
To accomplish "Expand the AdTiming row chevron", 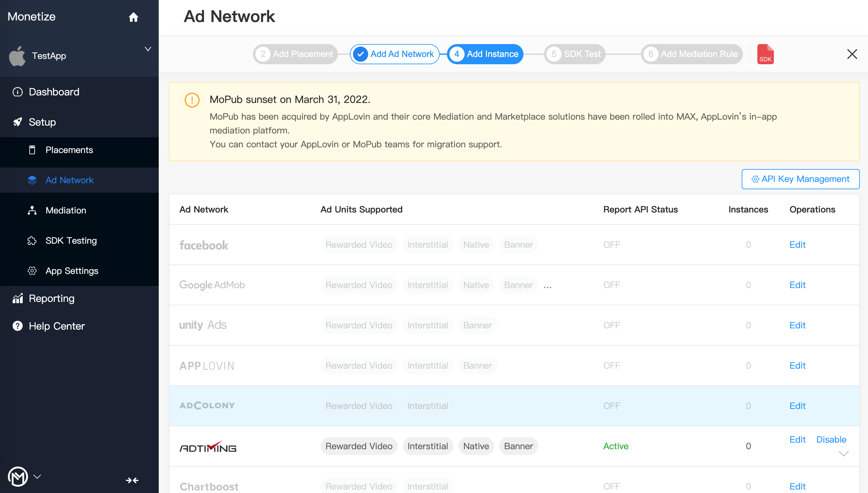I will point(843,453).
